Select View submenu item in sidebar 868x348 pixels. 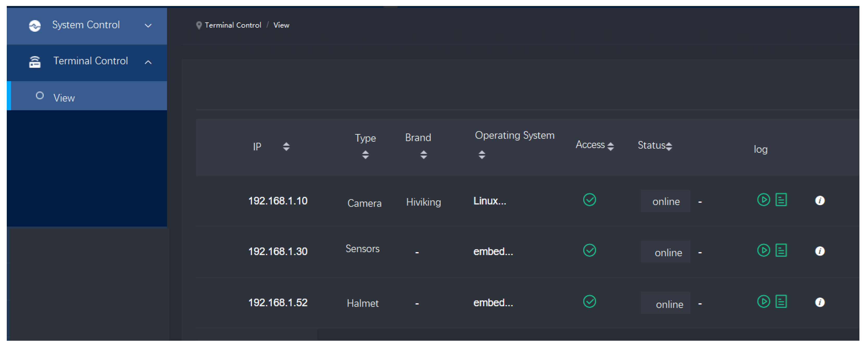pos(64,98)
